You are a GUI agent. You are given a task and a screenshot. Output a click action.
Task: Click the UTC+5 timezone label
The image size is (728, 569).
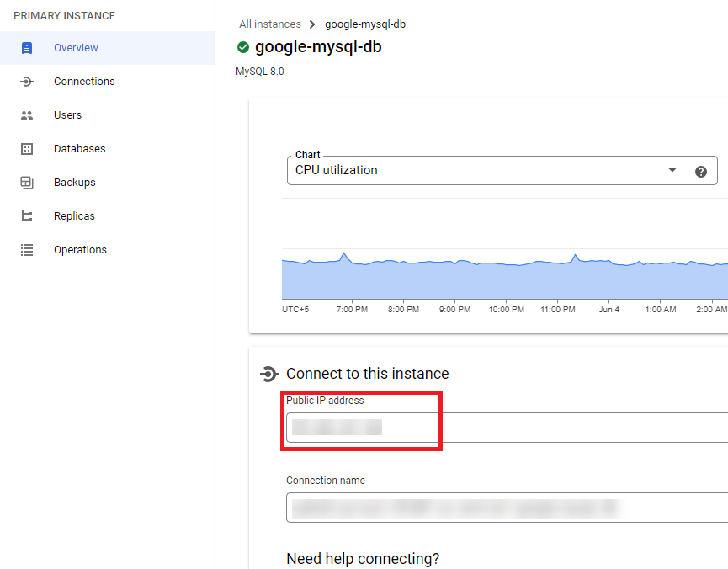pyautogui.click(x=295, y=310)
